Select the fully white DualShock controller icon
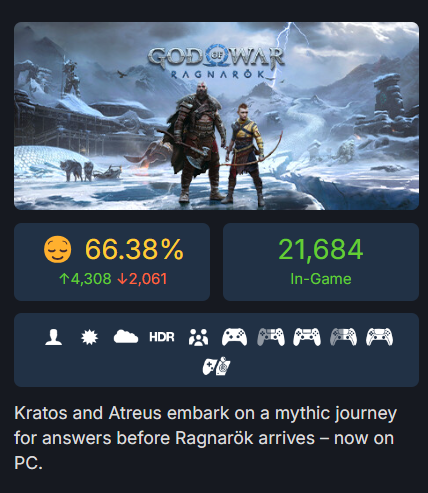 pos(307,337)
